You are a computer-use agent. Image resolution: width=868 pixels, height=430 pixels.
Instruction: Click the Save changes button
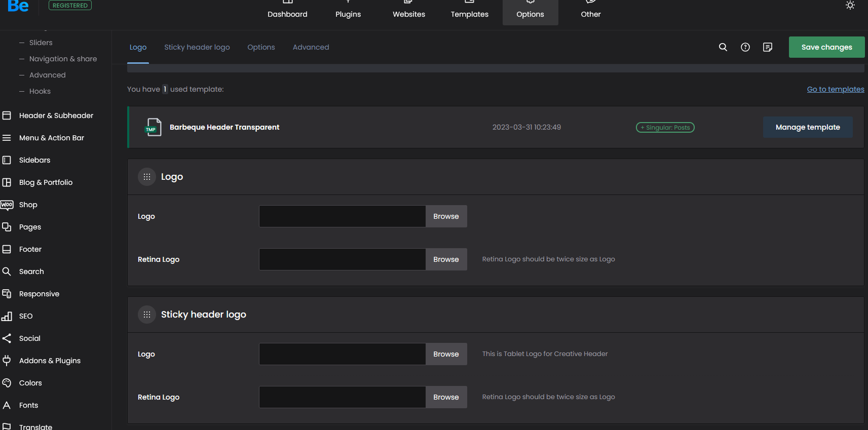point(827,47)
